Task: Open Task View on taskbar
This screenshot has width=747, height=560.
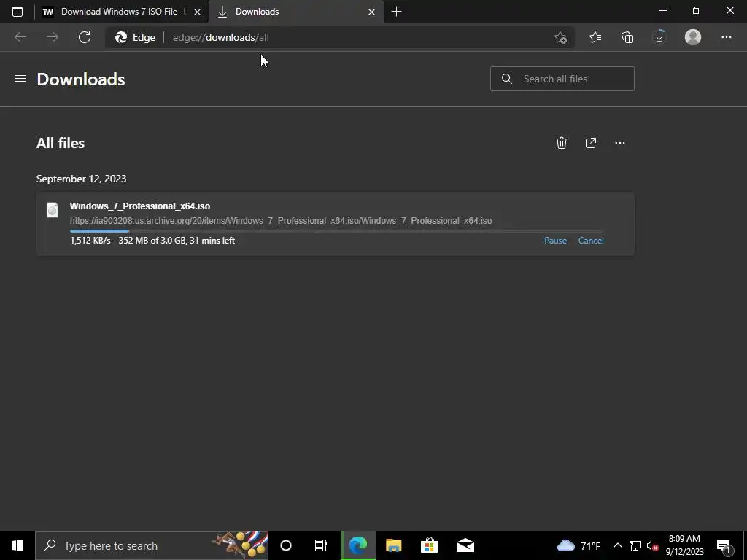Action: click(321, 545)
